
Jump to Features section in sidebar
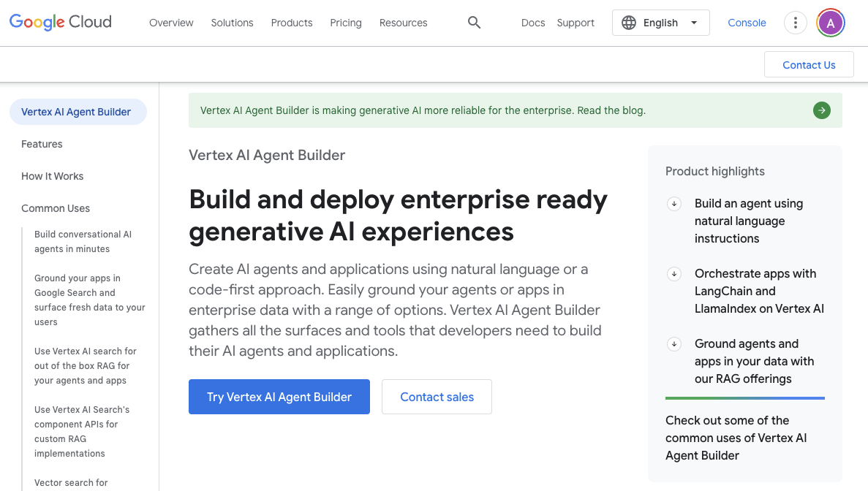pos(42,144)
